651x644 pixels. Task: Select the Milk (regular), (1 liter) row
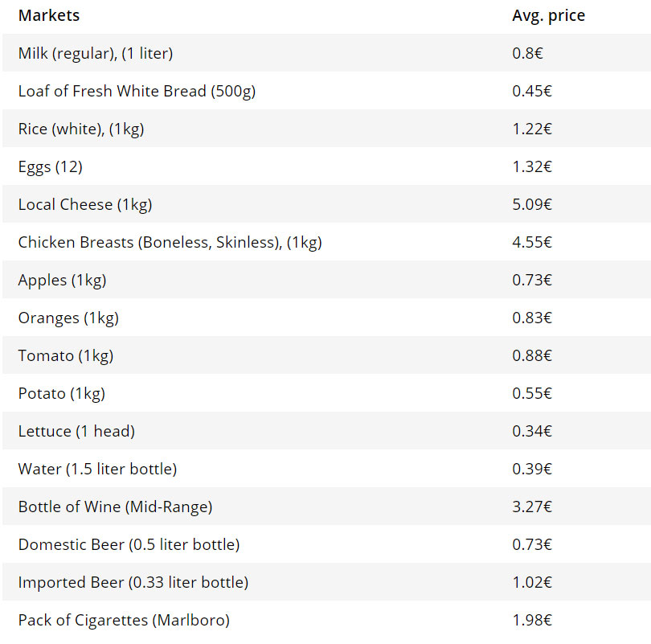click(x=327, y=53)
